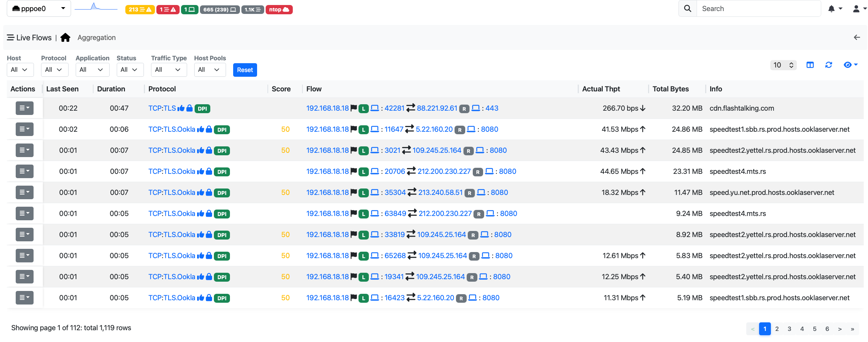This screenshot has width=868, height=342.
Task: Click source port 42281 link
Action: coord(395,108)
